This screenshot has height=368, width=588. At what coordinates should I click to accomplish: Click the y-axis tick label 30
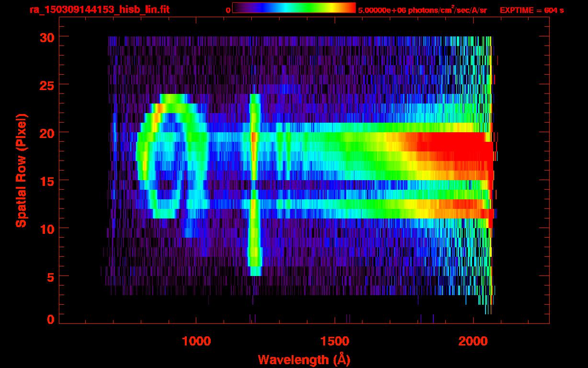(x=46, y=37)
